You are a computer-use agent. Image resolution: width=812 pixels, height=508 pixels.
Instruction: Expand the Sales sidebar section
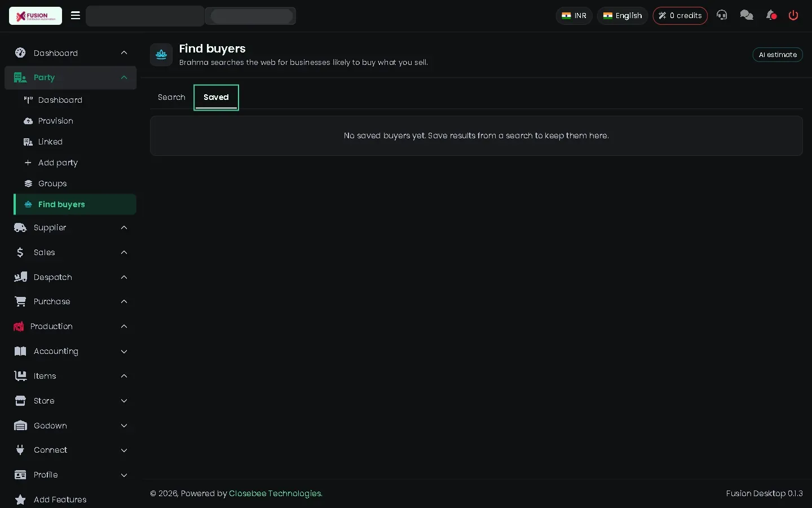(70, 252)
